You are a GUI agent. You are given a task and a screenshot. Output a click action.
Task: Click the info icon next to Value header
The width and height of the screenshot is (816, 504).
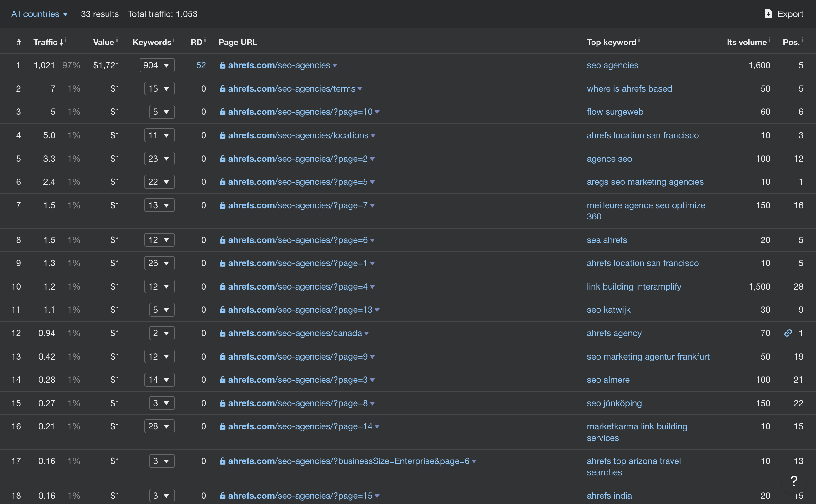(x=117, y=40)
